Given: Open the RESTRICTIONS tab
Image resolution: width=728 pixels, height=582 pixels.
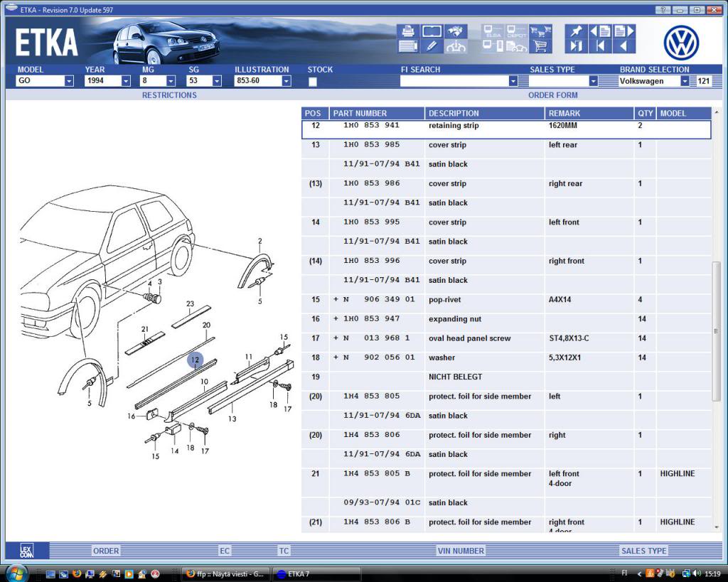Looking at the screenshot, I should click(169, 95).
